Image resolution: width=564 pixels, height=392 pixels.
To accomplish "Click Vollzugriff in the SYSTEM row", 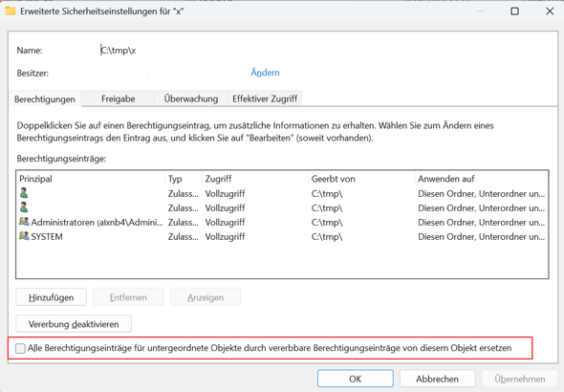I will tap(226, 237).
